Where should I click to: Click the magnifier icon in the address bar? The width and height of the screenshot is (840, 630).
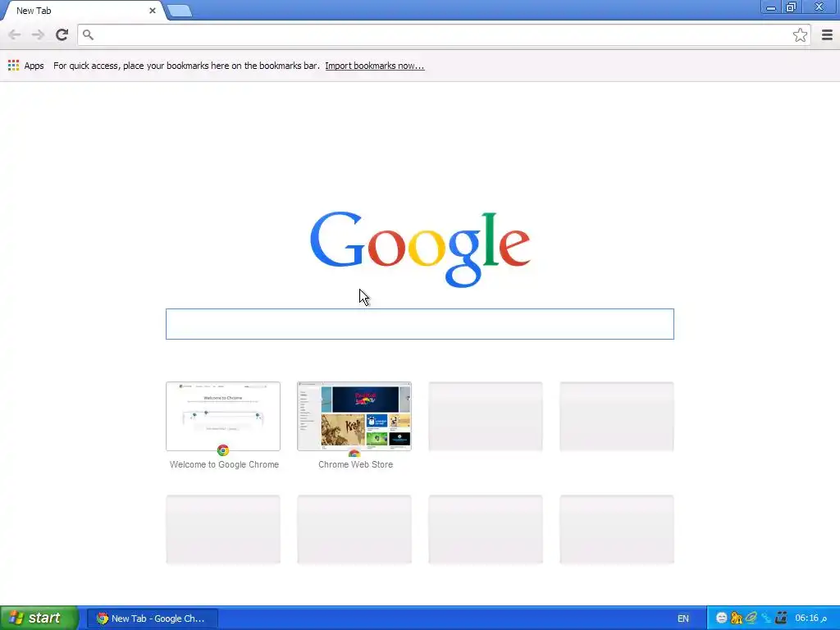click(88, 34)
